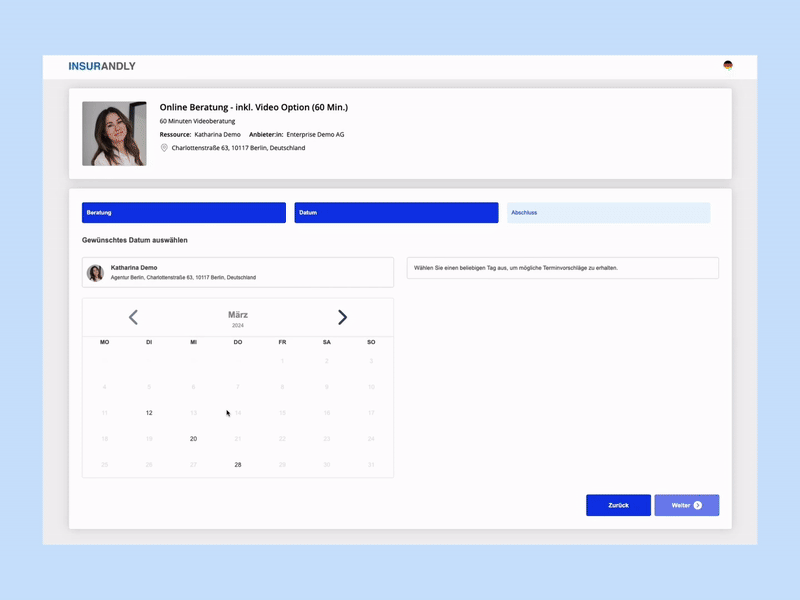Viewport: 800px width, 600px height.
Task: Open the Datum step
Action: pyautogui.click(x=396, y=212)
